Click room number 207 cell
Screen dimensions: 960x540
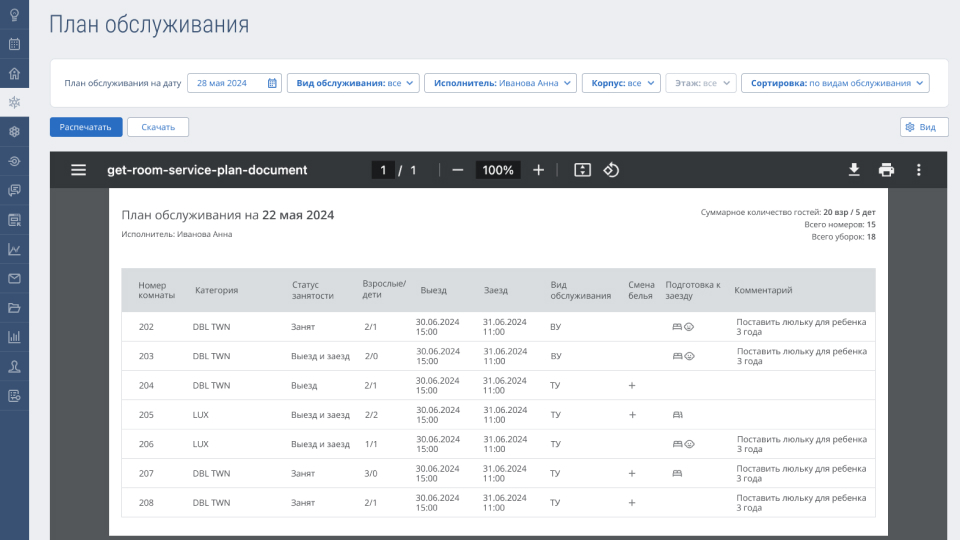pos(146,474)
